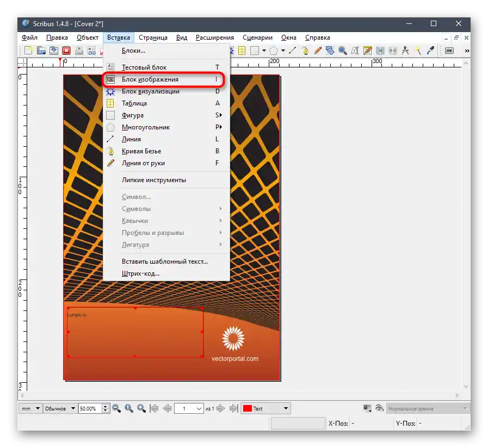
Task: Choose Блоки... menu entry
Action: point(166,51)
